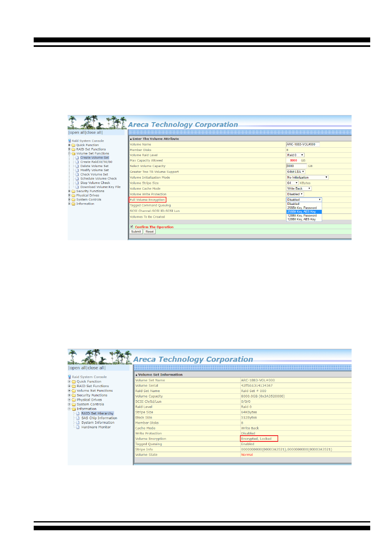Click page icon next to Delete Volume Set
Screen dimensions: 392x557
point(77,166)
